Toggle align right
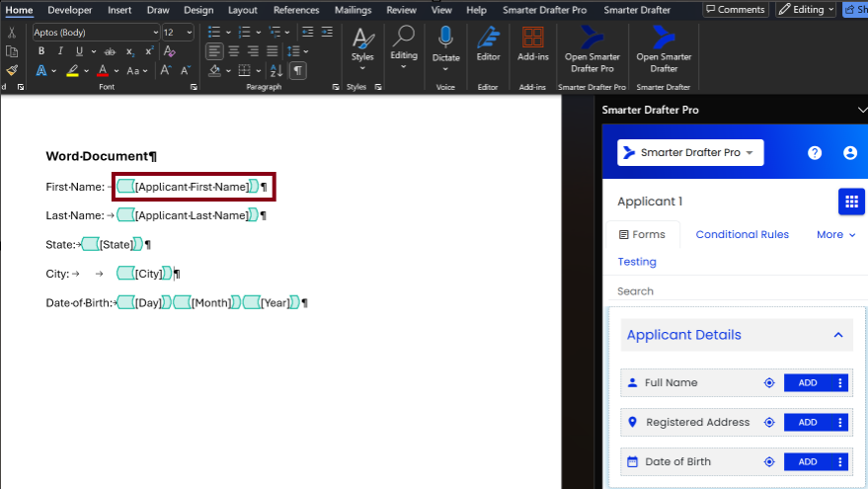 (253, 51)
